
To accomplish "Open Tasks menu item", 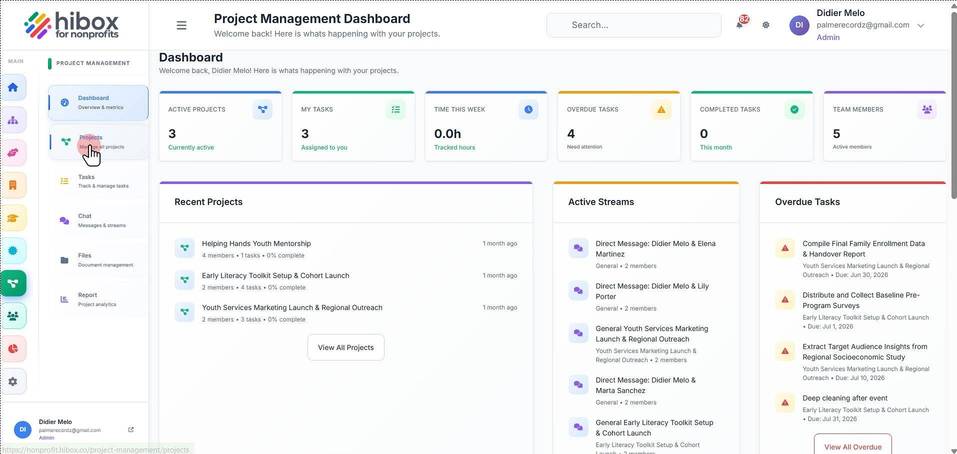I will (98, 181).
